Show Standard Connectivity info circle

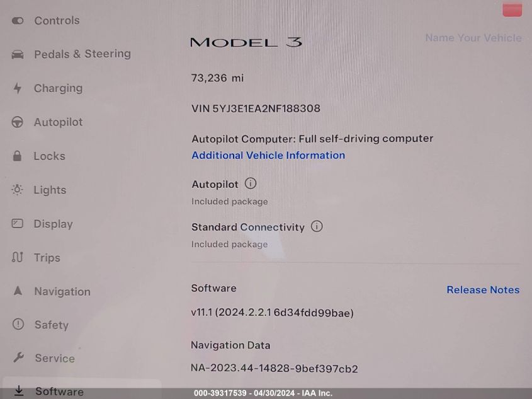tap(317, 226)
